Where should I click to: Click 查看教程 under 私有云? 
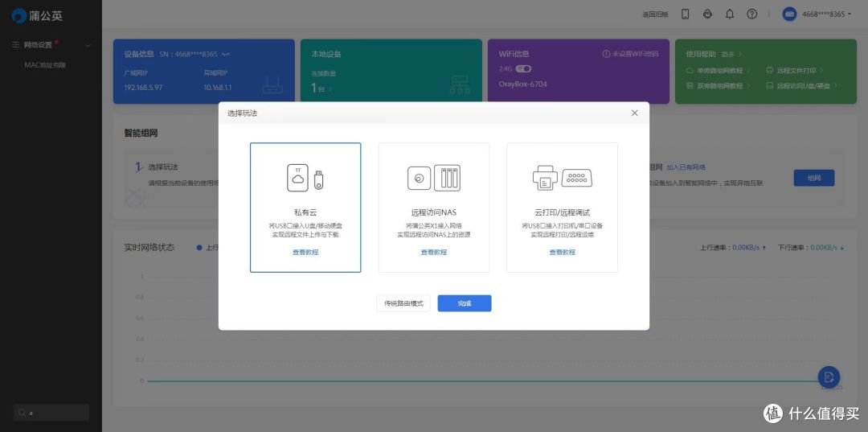[305, 252]
